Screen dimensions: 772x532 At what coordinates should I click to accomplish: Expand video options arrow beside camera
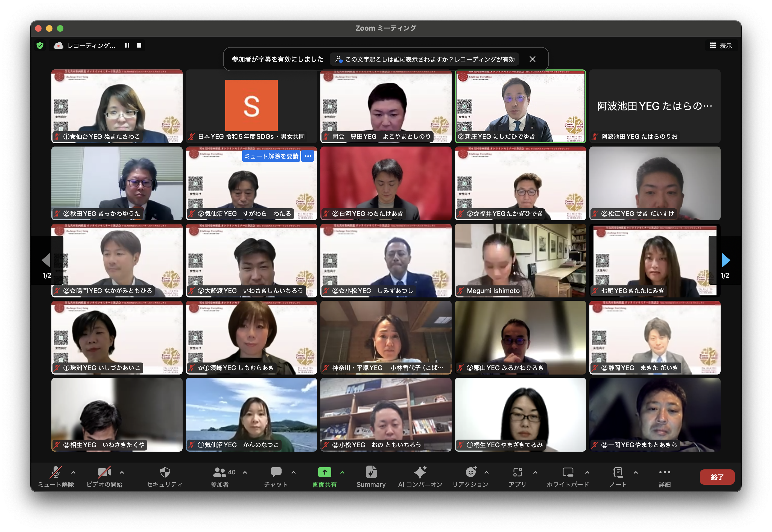[x=122, y=473]
